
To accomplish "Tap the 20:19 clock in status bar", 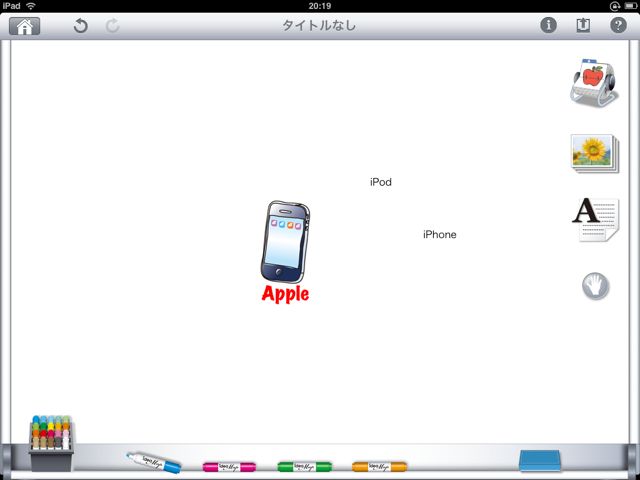I will pos(320,6).
